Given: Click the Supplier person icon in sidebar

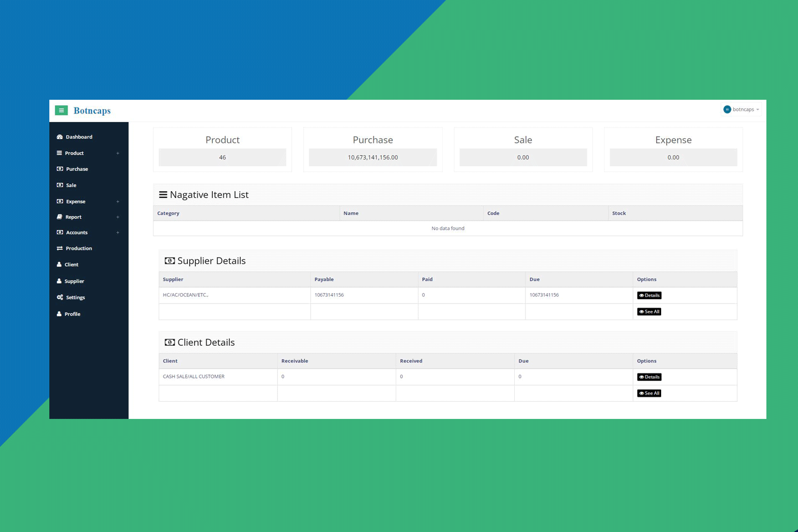Looking at the screenshot, I should click(59, 282).
